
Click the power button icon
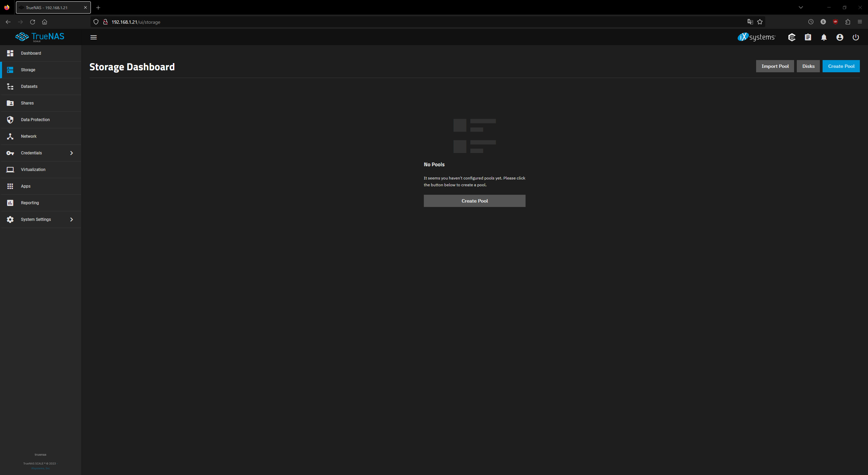pyautogui.click(x=856, y=37)
